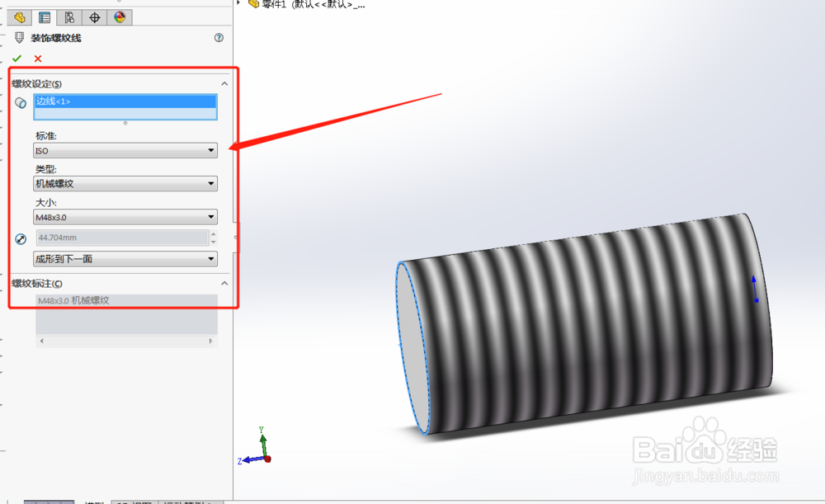Click the M48x3.0 机械螺纹 callout text box

click(126, 314)
